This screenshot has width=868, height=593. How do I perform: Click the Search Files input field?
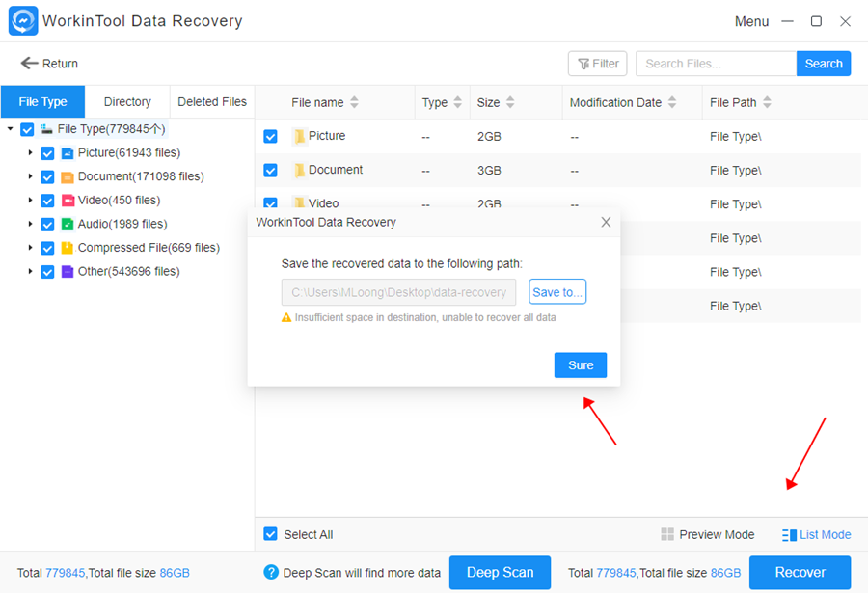click(716, 64)
